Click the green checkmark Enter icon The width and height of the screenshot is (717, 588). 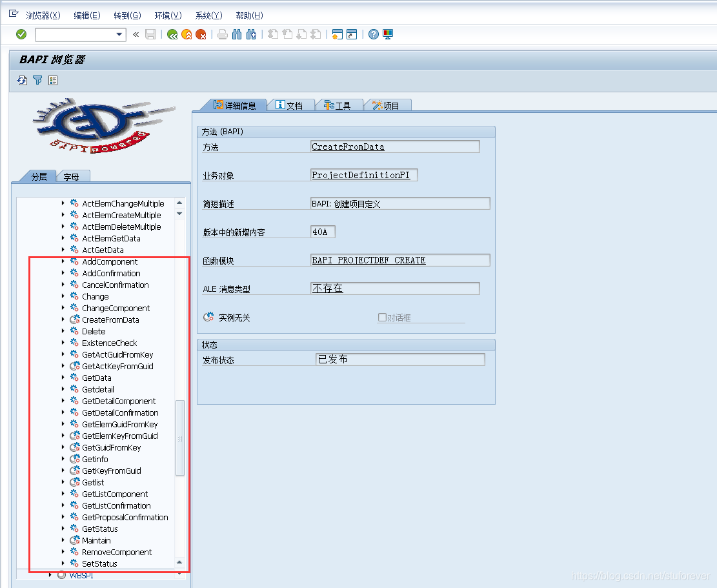(x=21, y=34)
